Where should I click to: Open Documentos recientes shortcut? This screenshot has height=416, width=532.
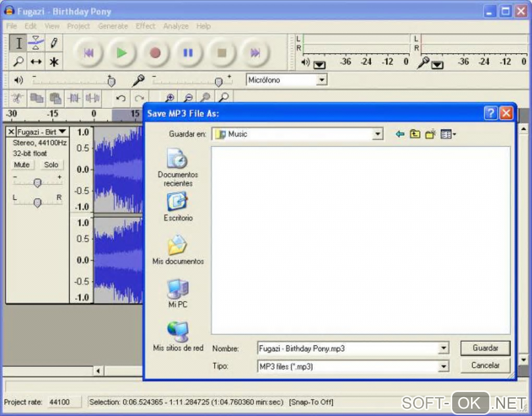click(178, 168)
